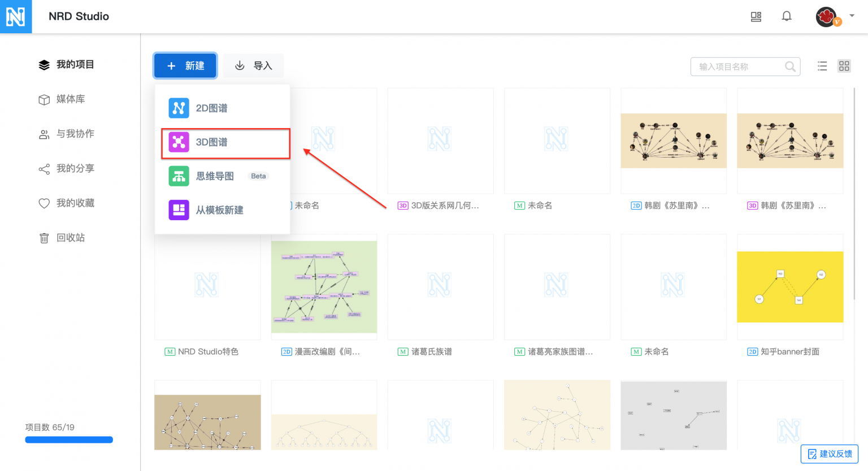Click the NRD Studio logo icon
Screen dimensions: 868x471
click(x=16, y=16)
